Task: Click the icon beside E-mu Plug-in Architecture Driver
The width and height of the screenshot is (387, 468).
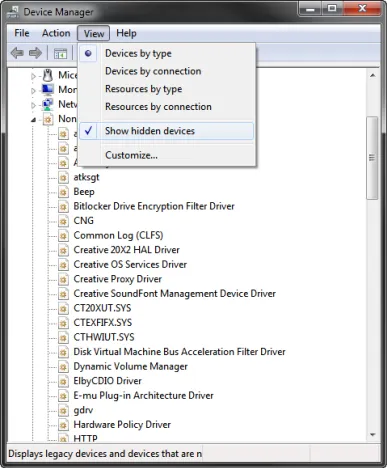Action: [63, 396]
